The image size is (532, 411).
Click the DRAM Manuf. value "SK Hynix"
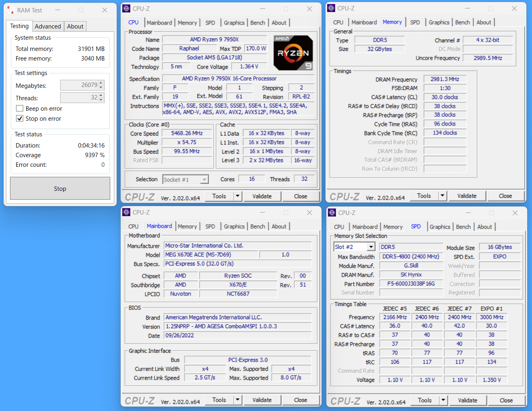(x=411, y=275)
